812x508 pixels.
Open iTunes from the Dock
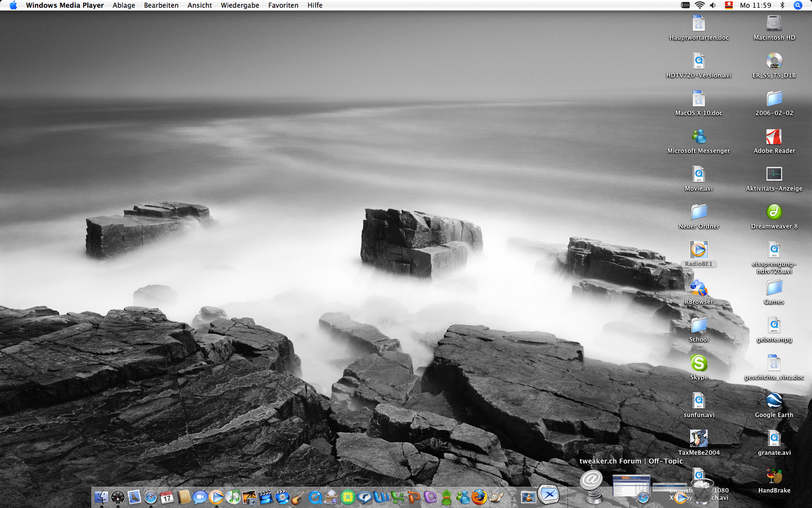coord(233,497)
